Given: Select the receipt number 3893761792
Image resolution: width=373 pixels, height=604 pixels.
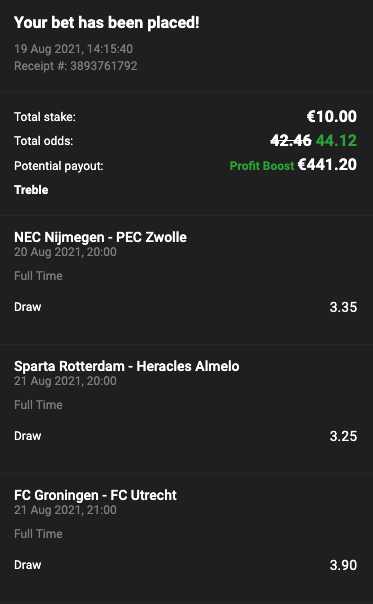Looking at the screenshot, I should click(104, 66).
